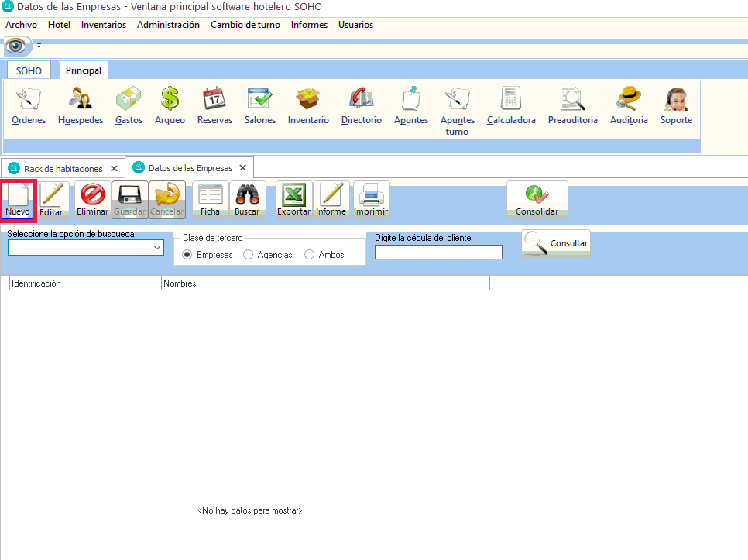Viewport: 748px width, 560px height.
Task: Select the Agencias radio button
Action: click(x=249, y=255)
